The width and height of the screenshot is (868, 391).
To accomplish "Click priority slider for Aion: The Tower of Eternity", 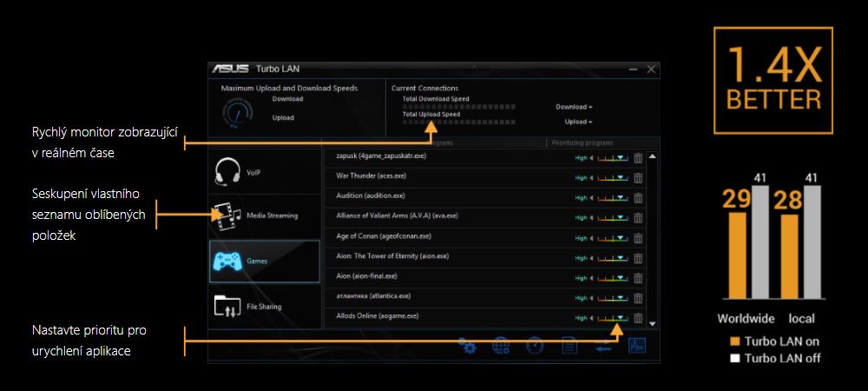I will pyautogui.click(x=612, y=258).
